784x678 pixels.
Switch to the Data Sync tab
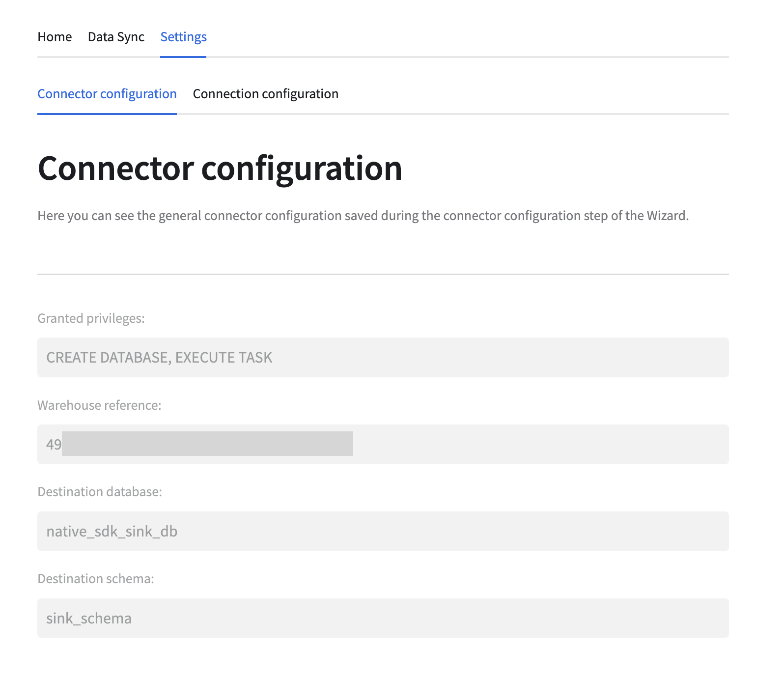pos(116,37)
